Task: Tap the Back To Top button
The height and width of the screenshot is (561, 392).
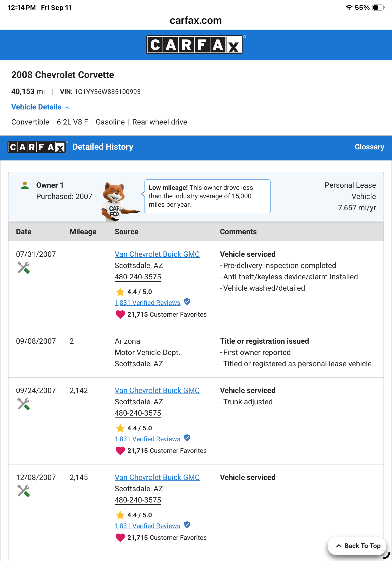Action: [357, 546]
